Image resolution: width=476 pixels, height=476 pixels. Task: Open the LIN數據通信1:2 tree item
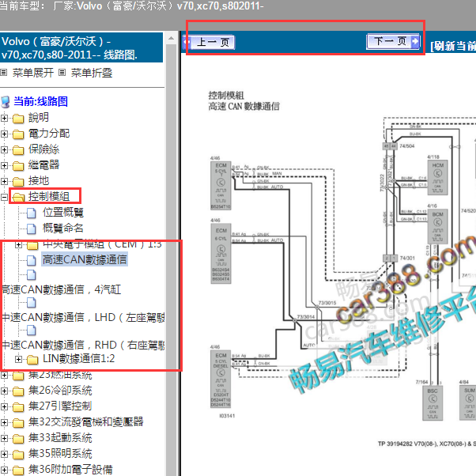coord(78,359)
